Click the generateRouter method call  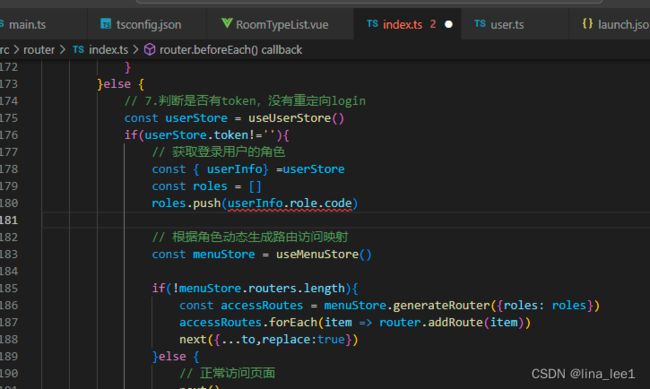441,306
